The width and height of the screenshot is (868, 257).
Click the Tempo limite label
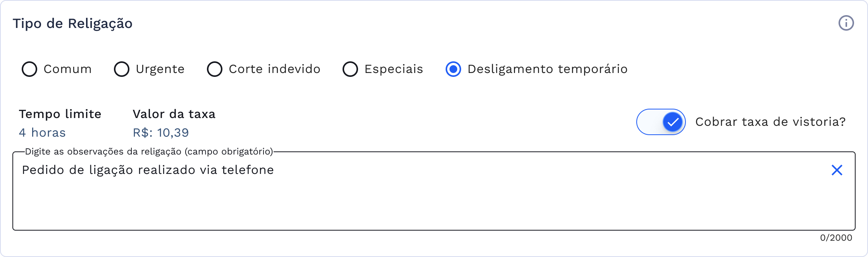point(60,114)
